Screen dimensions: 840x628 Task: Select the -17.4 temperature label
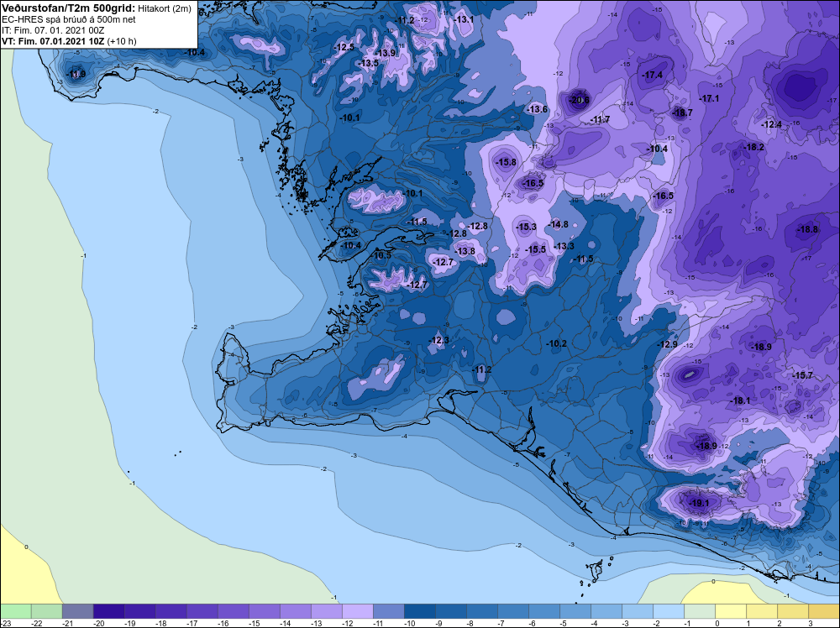[652, 75]
